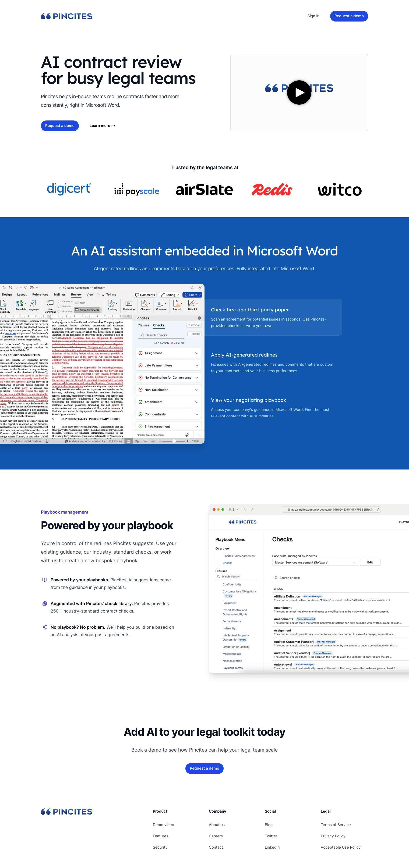The width and height of the screenshot is (409, 868).
Task: Click Privacy Policy footer link
Action: (x=333, y=836)
